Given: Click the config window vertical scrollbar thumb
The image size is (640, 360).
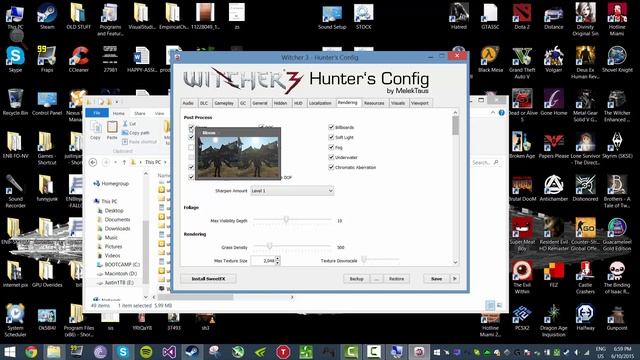Looking at the screenshot, I should click(x=455, y=125).
